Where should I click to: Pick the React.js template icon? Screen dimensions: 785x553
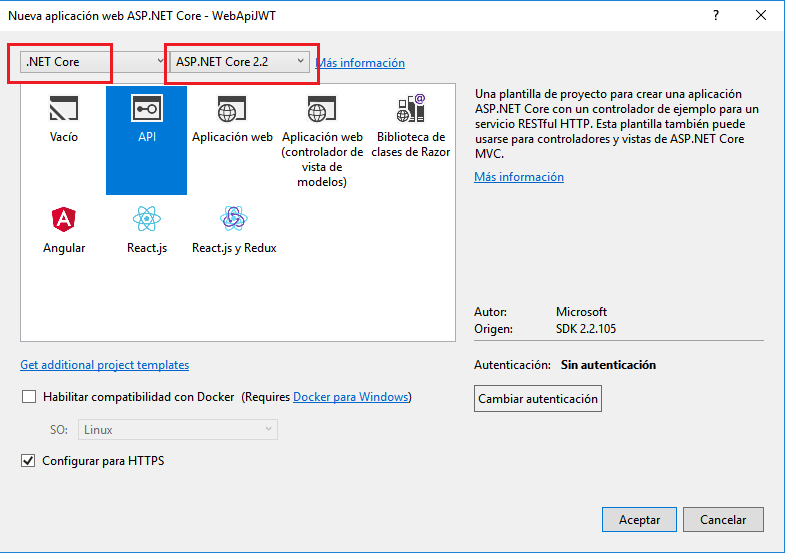(x=147, y=219)
